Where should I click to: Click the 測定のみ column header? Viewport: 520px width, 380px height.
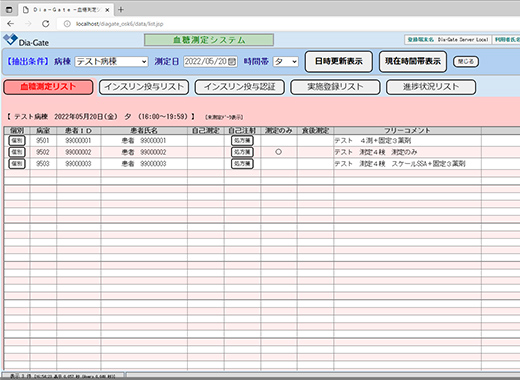pos(279,130)
